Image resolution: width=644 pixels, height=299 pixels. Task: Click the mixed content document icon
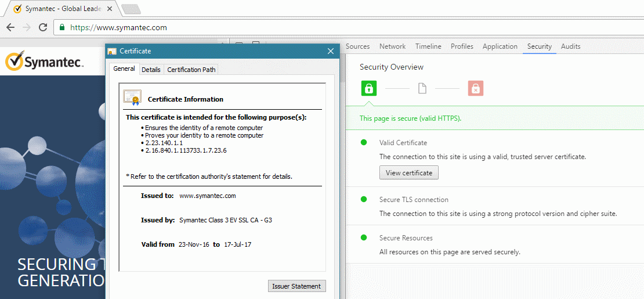422,88
